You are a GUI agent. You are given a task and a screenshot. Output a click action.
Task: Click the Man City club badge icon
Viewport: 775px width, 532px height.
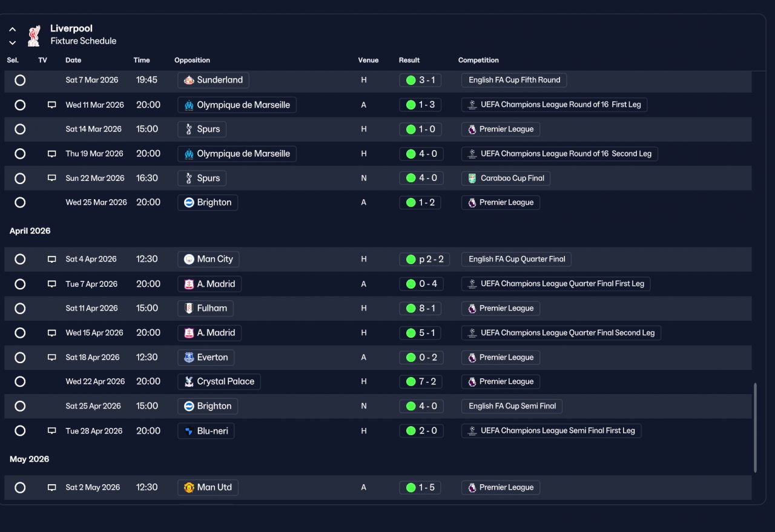[x=190, y=259]
